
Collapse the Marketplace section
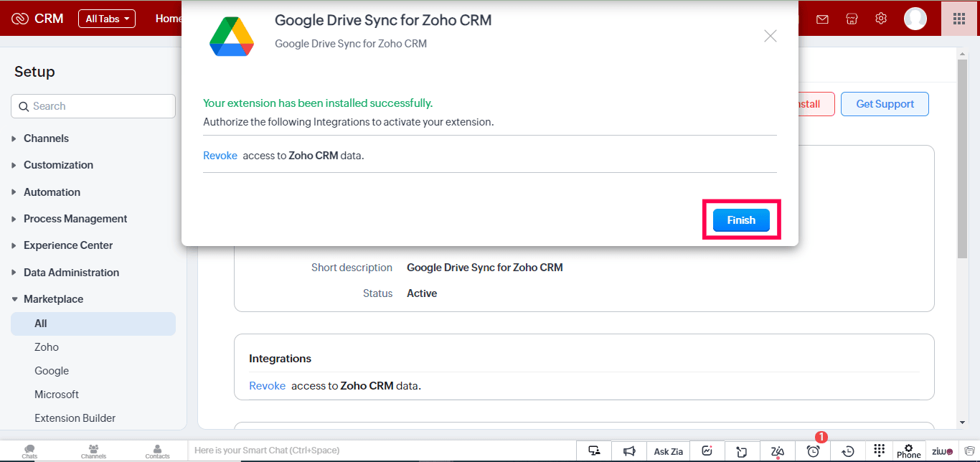(53, 299)
